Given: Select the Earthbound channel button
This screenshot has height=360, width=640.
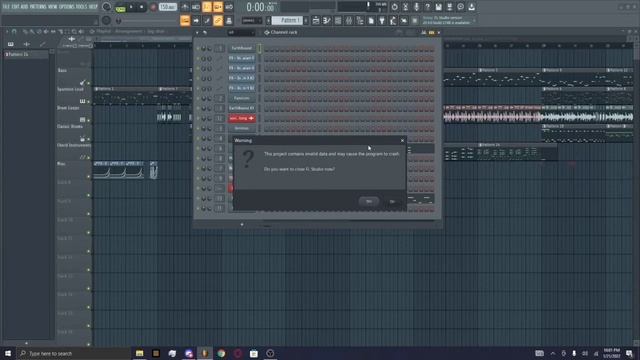Looking at the screenshot, I should click(x=242, y=48).
